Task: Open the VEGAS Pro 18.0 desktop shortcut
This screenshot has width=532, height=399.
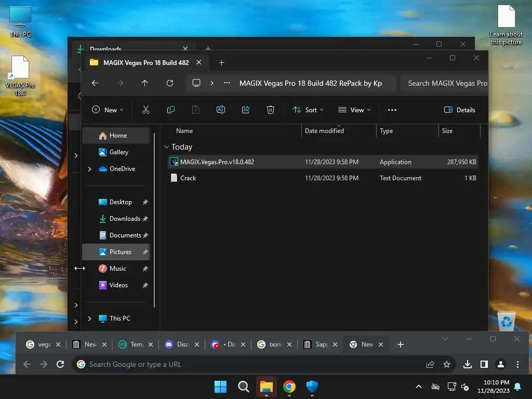Action: (x=20, y=76)
